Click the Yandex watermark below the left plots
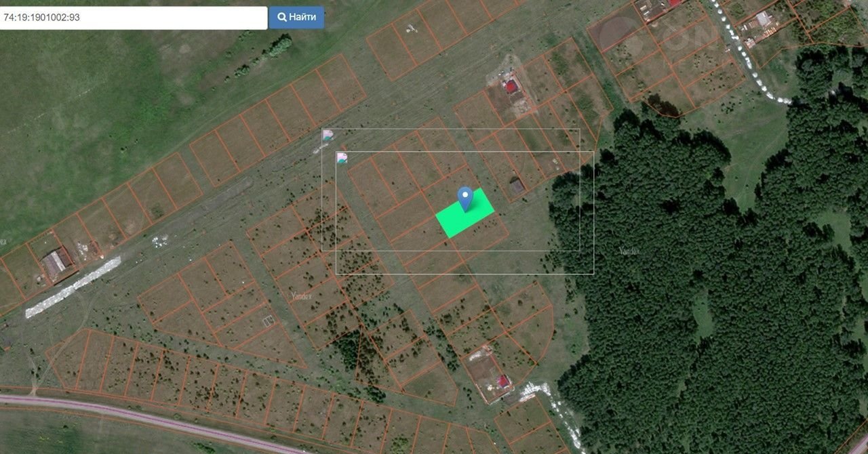Viewport: 868px width, 454px height. pyautogui.click(x=301, y=295)
